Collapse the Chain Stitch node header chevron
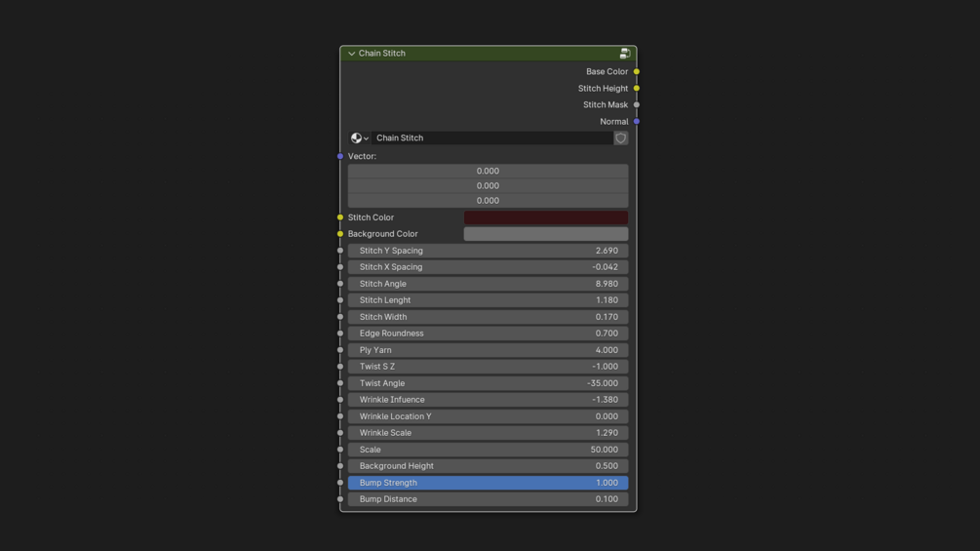 click(x=351, y=54)
